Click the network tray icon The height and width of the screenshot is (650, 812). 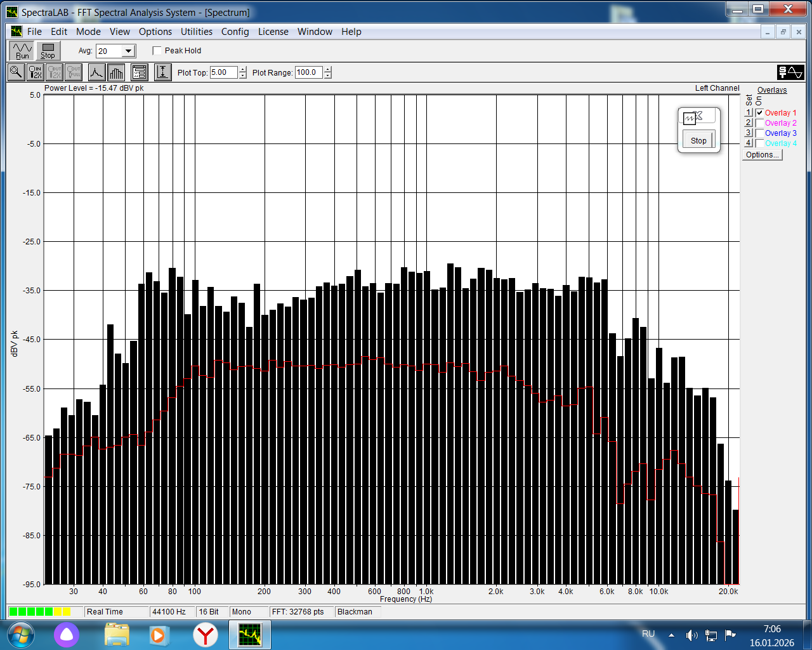tap(711, 635)
